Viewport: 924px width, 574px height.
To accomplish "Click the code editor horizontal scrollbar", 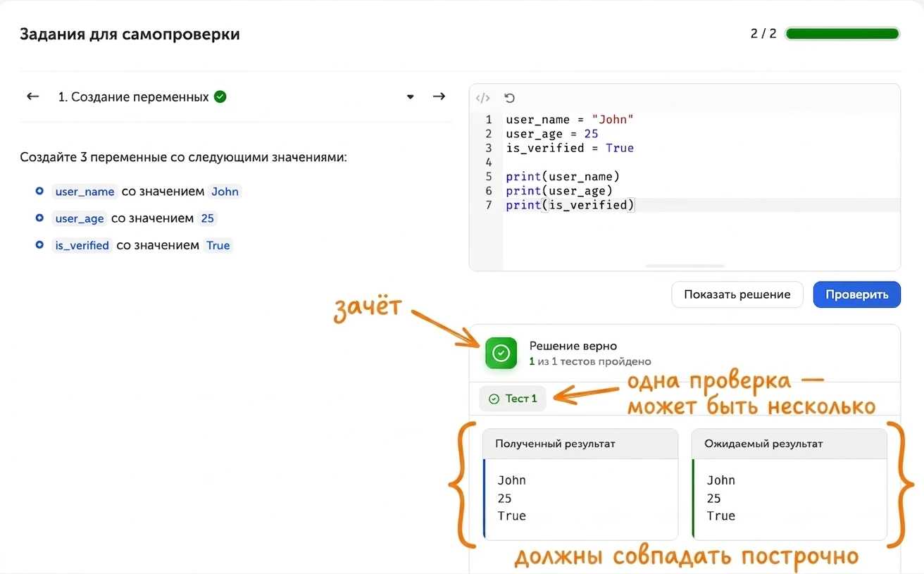I will pyautogui.click(x=685, y=266).
